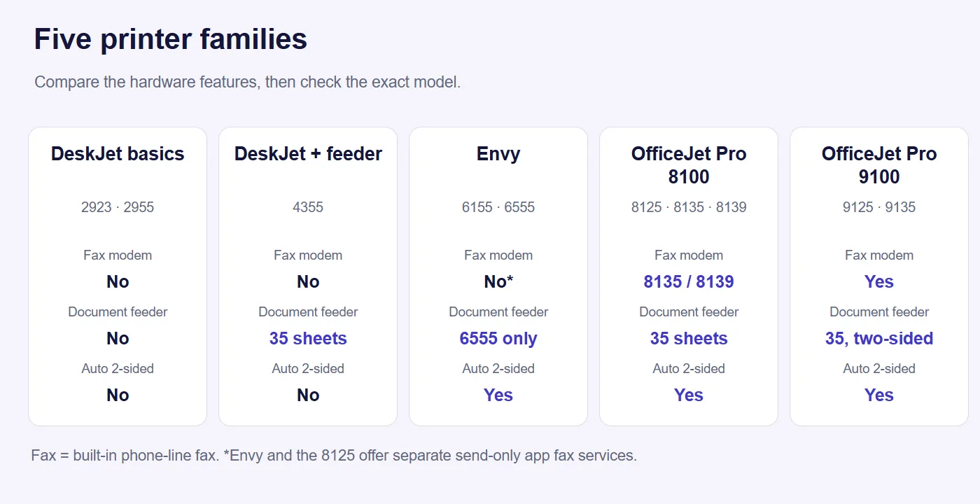Click the 8125 · 8135 · 8139 models

(689, 207)
